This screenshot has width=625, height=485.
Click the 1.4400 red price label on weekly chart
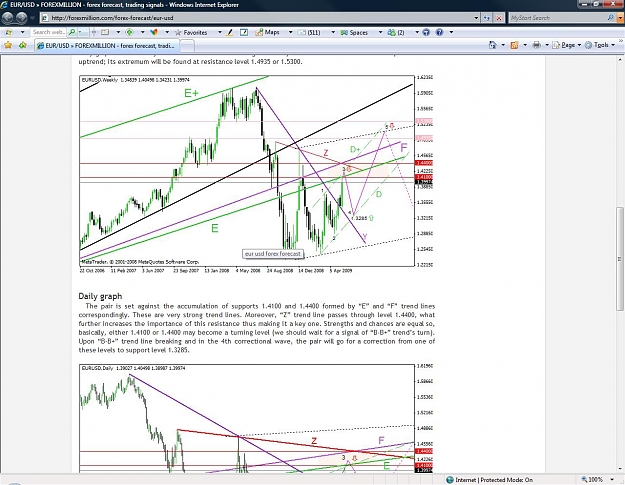(x=424, y=163)
